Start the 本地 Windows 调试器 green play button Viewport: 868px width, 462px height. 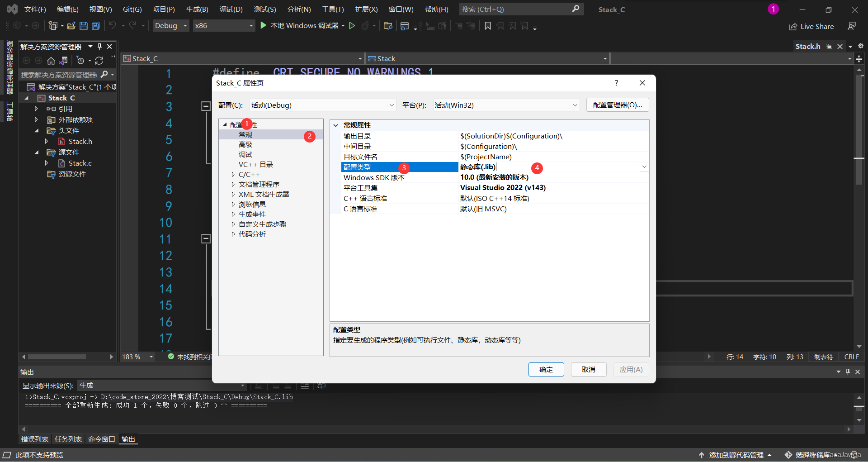click(x=263, y=26)
